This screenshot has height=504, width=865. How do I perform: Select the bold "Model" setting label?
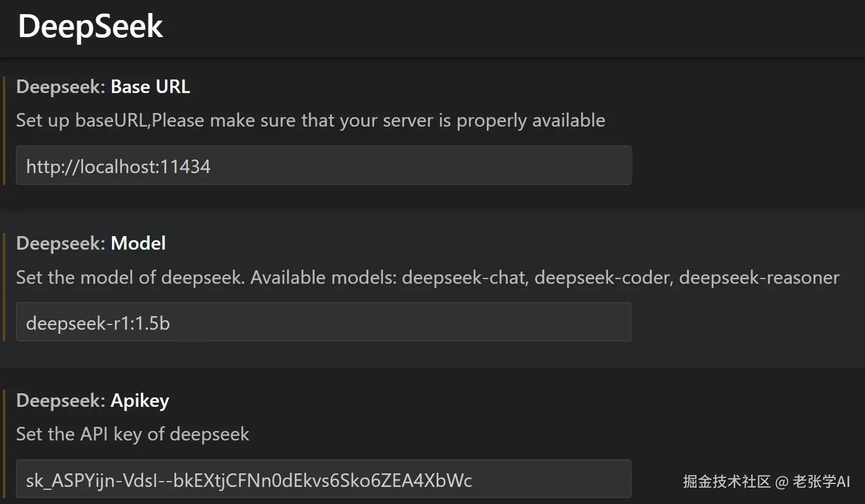(x=138, y=243)
